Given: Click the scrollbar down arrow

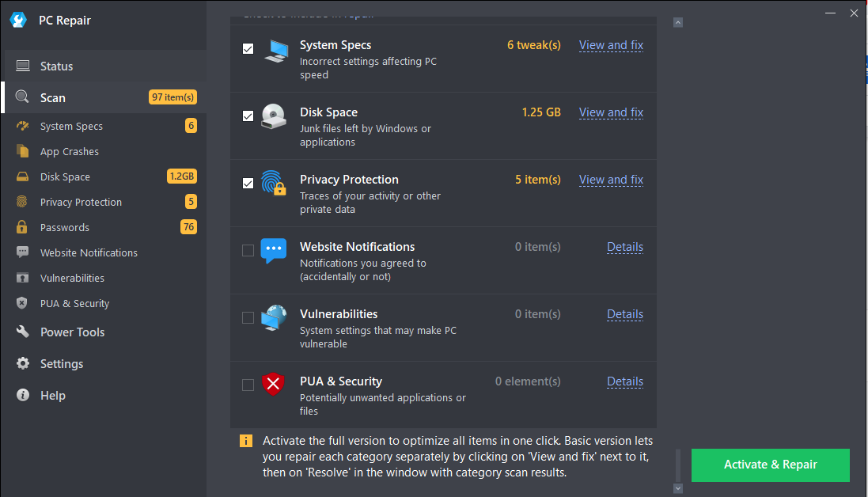Looking at the screenshot, I should 678,488.
